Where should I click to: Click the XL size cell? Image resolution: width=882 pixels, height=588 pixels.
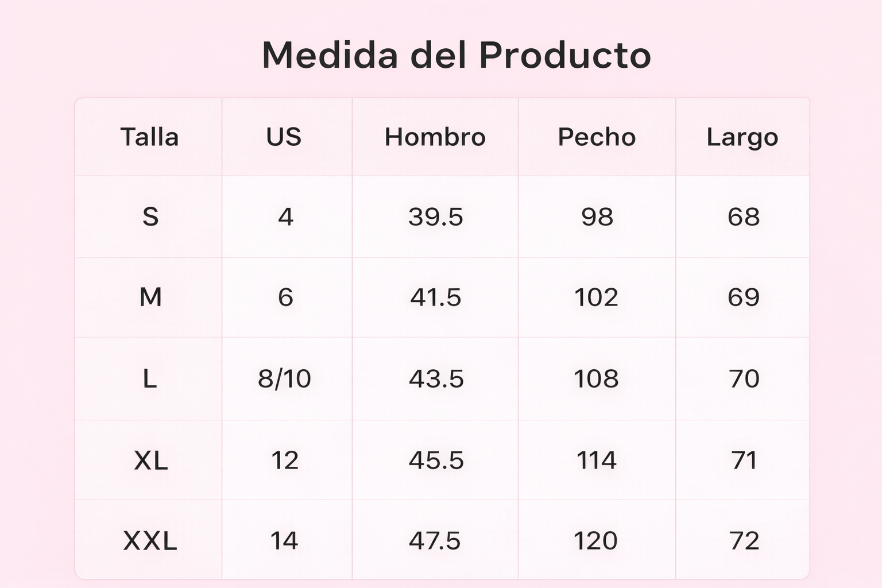tap(151, 461)
